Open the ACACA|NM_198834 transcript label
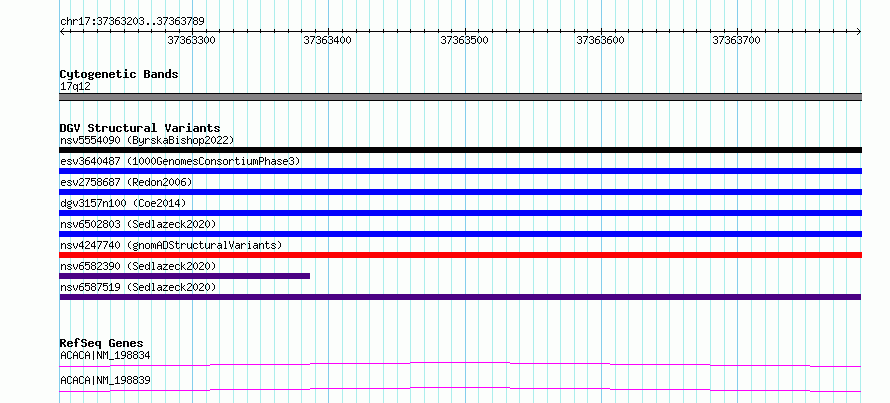The width and height of the screenshot is (890, 403). 105,356
